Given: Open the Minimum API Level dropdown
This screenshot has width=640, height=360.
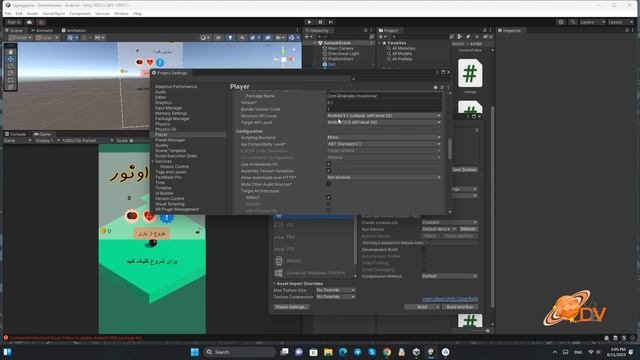Looking at the screenshot, I should pyautogui.click(x=384, y=116).
